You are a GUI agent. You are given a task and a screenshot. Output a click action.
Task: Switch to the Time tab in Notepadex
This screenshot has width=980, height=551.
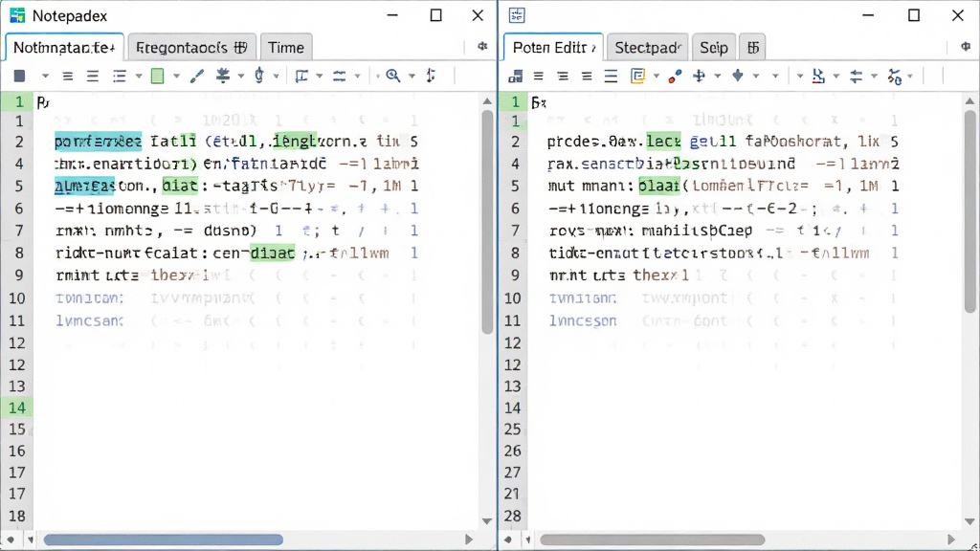click(x=286, y=48)
